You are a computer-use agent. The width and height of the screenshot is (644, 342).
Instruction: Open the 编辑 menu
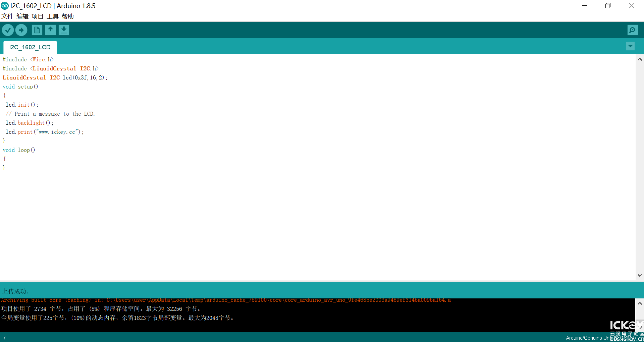[22, 16]
